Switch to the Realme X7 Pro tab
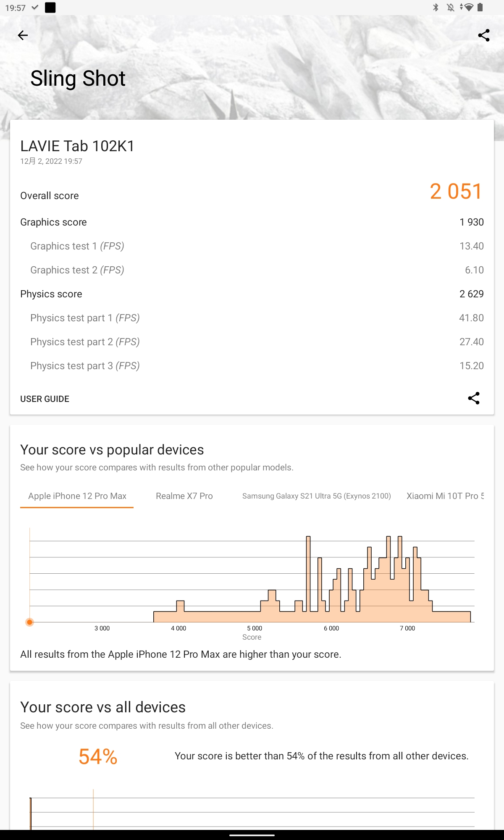 tap(184, 496)
